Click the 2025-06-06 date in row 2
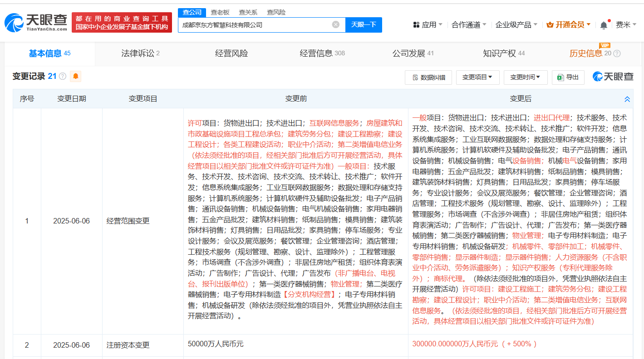The width and height of the screenshot is (644, 359). tap(71, 345)
